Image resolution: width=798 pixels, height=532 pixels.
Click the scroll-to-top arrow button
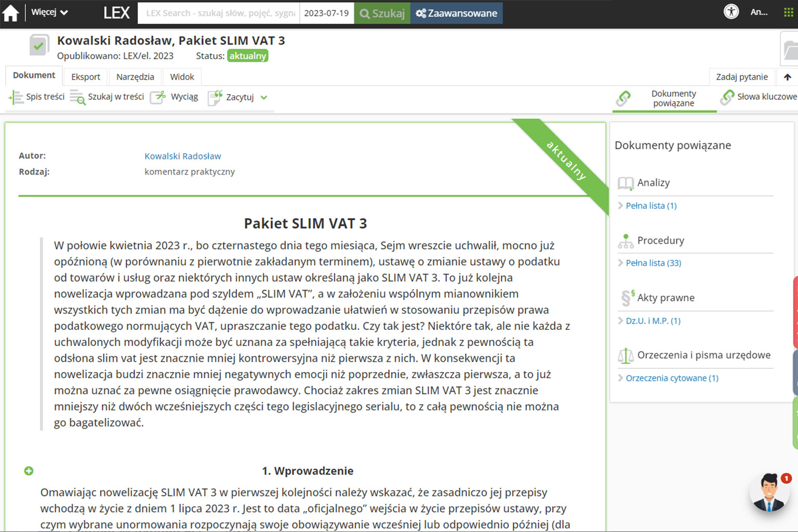(787, 77)
